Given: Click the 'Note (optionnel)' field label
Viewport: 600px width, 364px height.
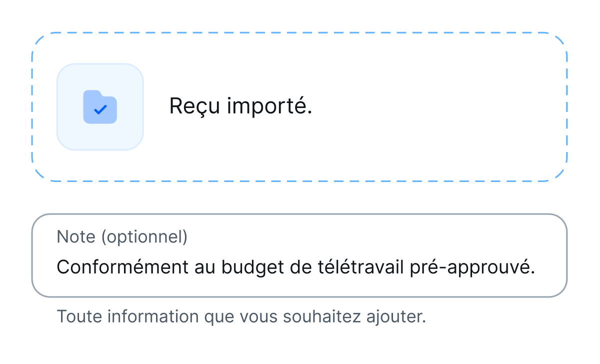Looking at the screenshot, I should (123, 237).
